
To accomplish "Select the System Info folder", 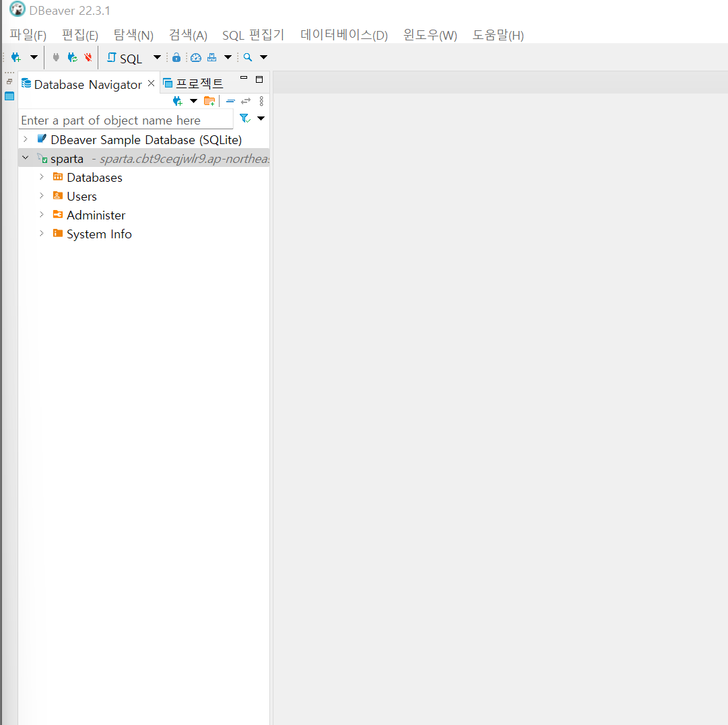I will tap(100, 234).
